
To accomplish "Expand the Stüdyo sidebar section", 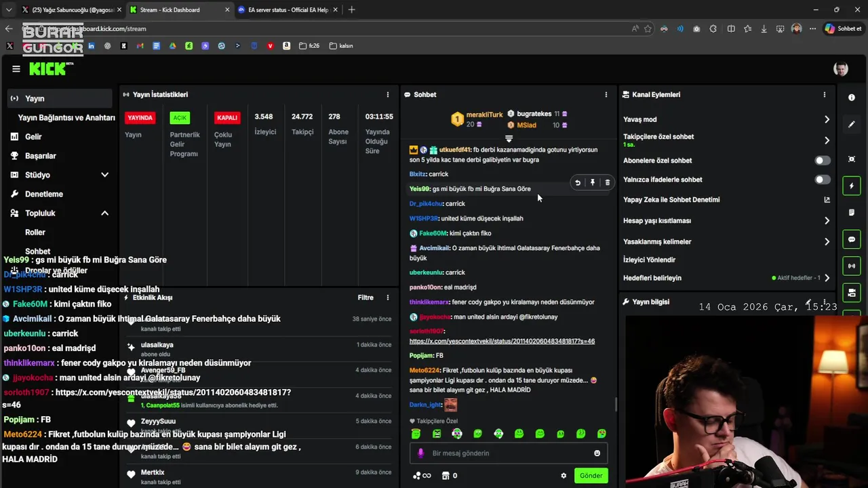I will click(x=104, y=175).
